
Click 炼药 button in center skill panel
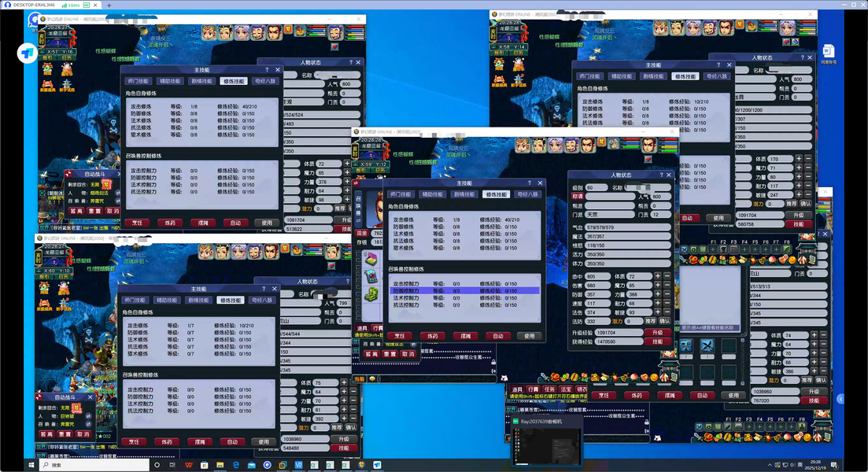(432, 336)
